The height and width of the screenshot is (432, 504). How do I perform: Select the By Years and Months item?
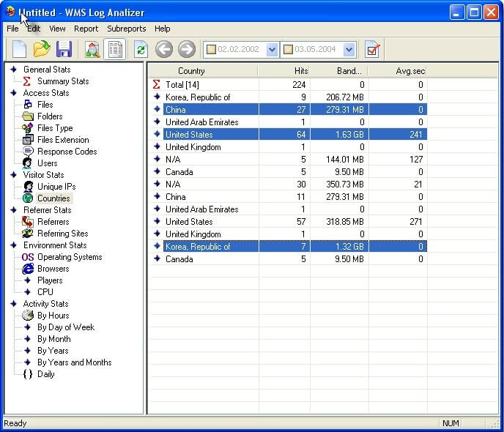[74, 362]
